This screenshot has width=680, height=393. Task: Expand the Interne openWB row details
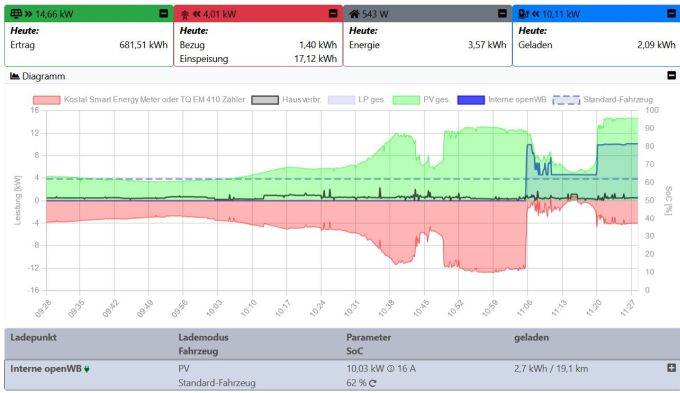[x=671, y=368]
